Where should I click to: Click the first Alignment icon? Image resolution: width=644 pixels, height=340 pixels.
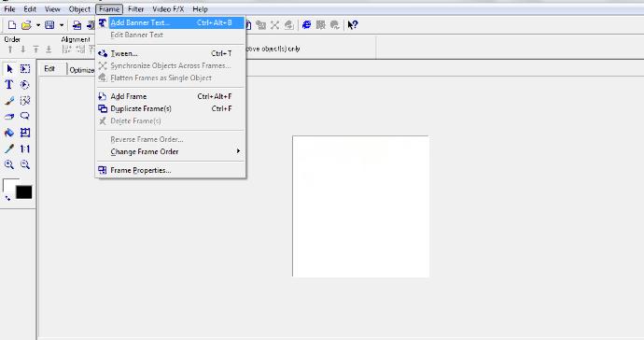[66, 50]
